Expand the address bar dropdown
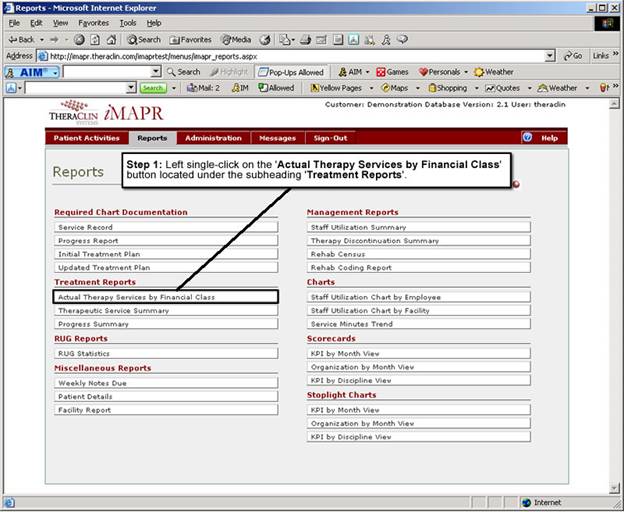 coord(551,56)
